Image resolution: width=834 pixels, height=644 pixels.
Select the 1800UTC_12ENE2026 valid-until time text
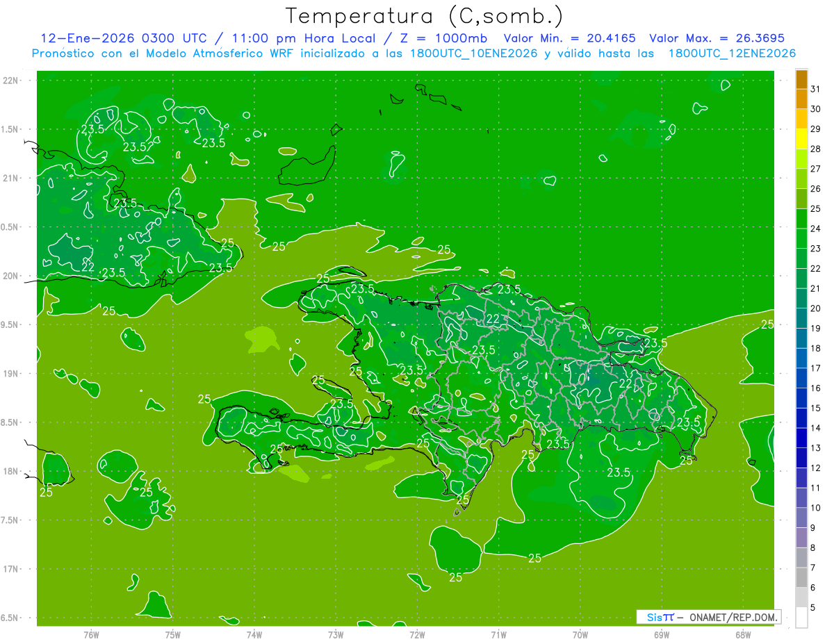731,53
